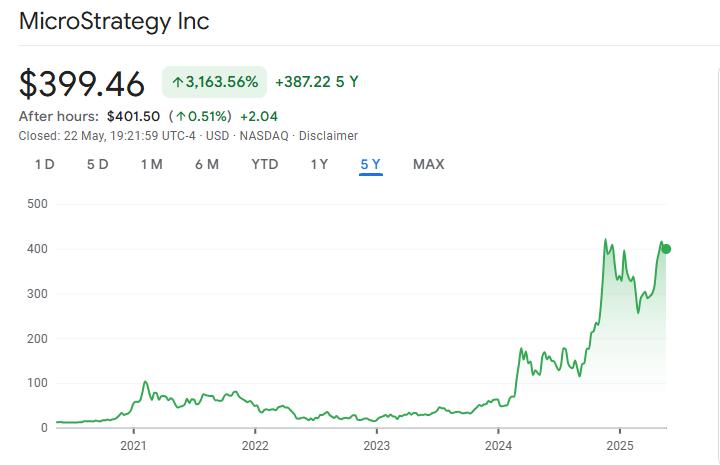
Task: Click the 2021 label on time axis
Action: pos(134,446)
